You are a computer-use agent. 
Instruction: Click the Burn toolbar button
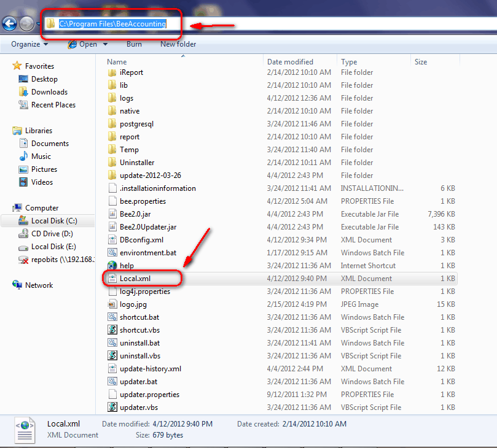134,44
